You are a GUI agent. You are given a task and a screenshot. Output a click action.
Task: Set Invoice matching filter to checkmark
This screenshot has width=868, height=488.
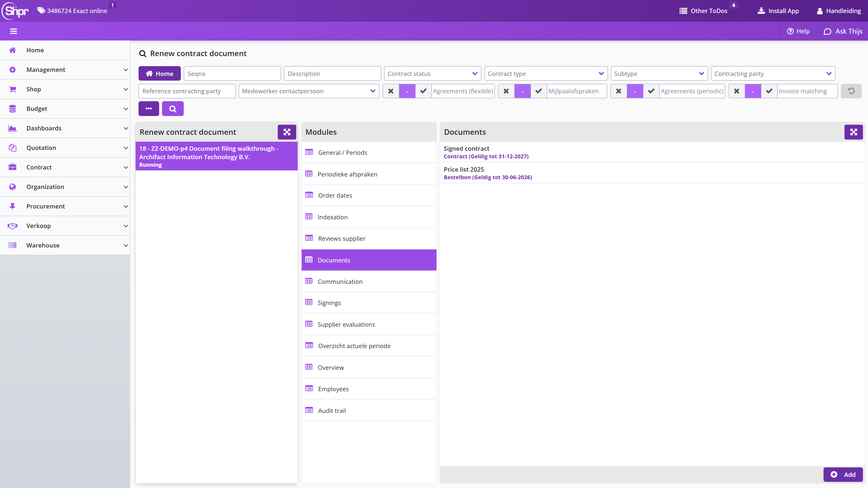coord(769,91)
